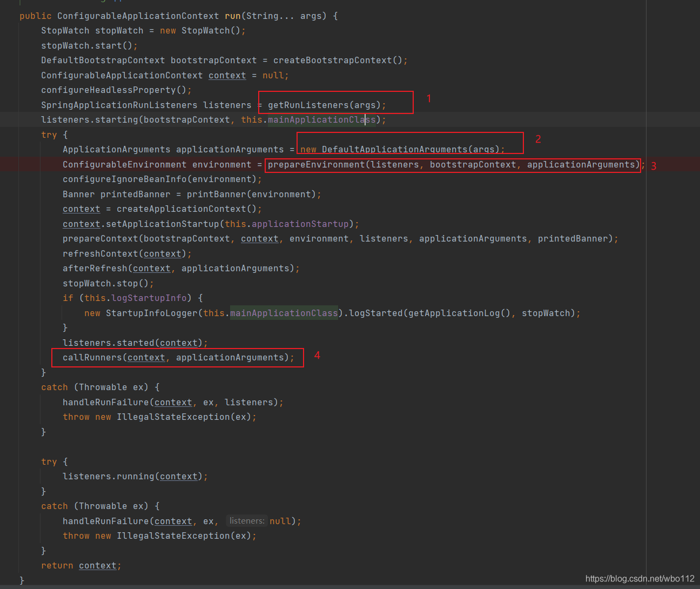
Task: Click the refreshContext method call
Action: (100, 254)
